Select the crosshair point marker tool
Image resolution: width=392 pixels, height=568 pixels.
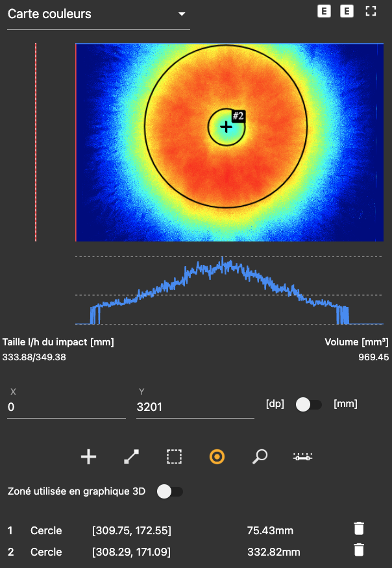(x=88, y=457)
